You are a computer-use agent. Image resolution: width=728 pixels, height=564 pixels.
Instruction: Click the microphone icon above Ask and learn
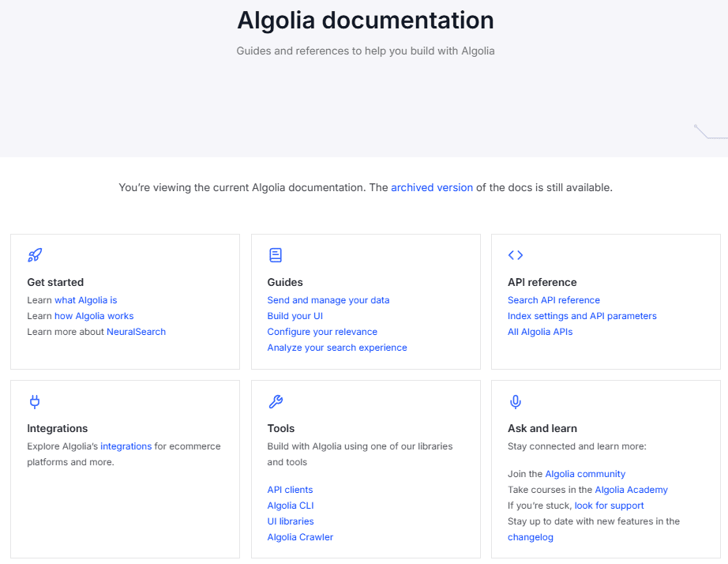[x=516, y=401]
